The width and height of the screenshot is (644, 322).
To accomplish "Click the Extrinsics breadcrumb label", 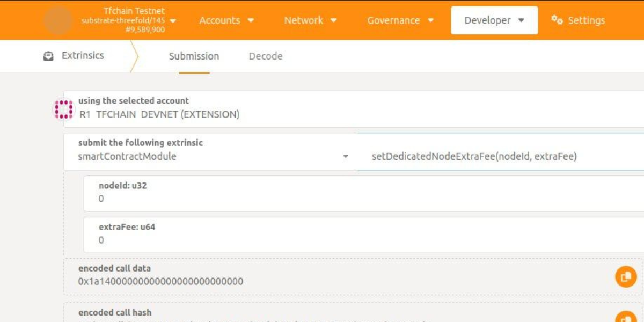I will (83, 56).
